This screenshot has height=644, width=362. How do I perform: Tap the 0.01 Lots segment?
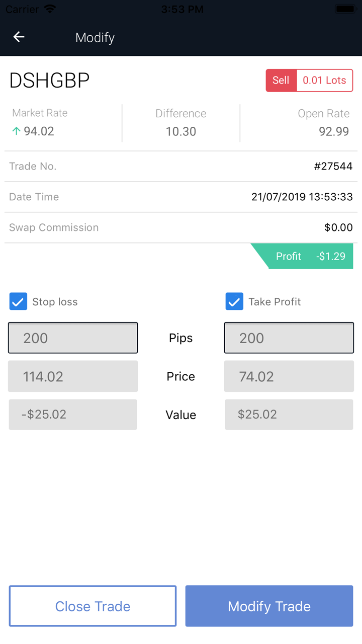[324, 80]
